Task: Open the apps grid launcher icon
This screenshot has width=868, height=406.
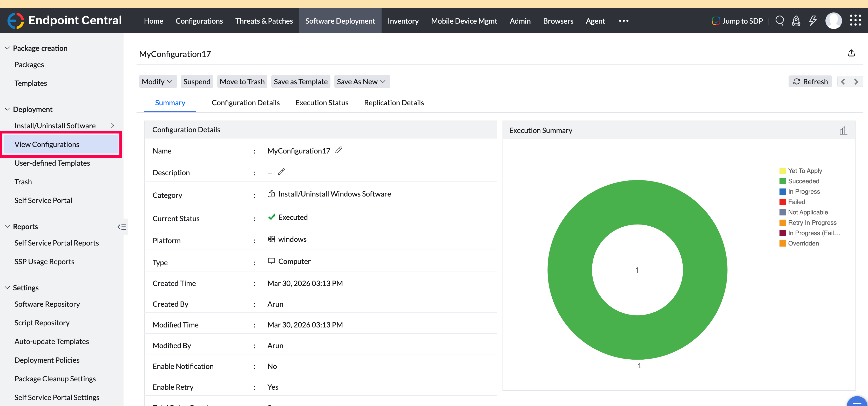Action: (855, 20)
